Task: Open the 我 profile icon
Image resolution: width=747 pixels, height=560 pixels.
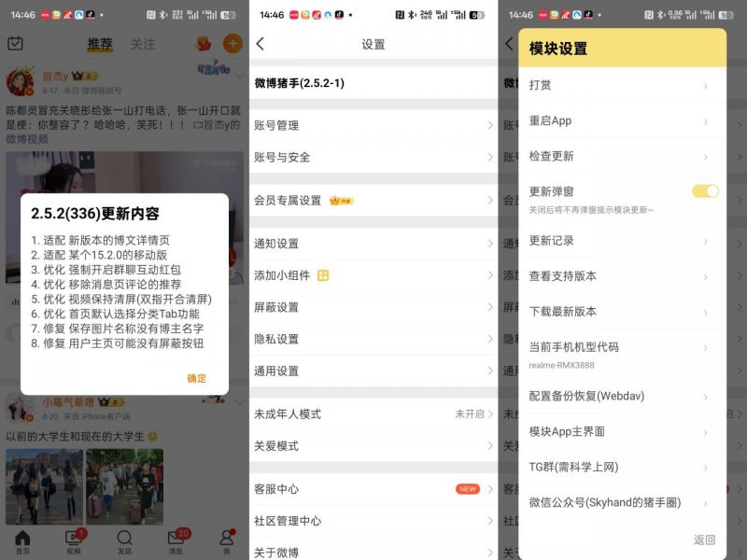Action: point(227,539)
